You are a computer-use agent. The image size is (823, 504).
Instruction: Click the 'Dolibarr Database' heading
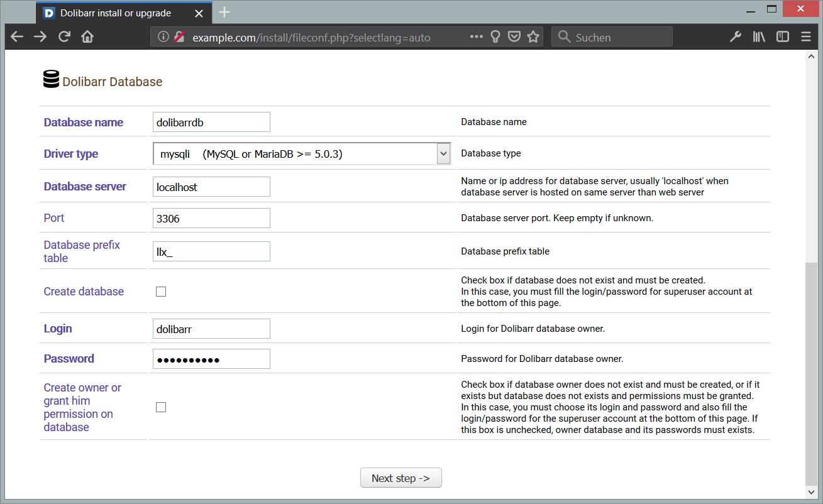point(113,82)
